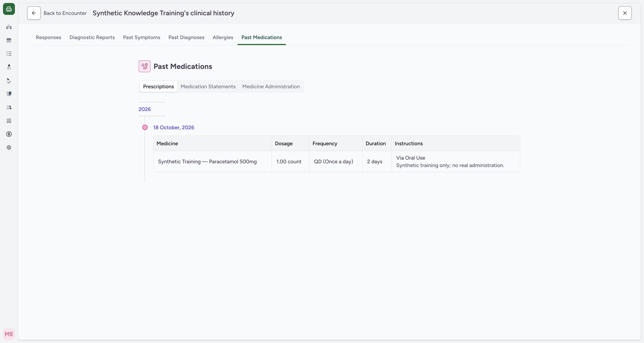Image resolution: width=644 pixels, height=343 pixels.
Task: Switch to the Responses tab
Action: (x=48, y=37)
